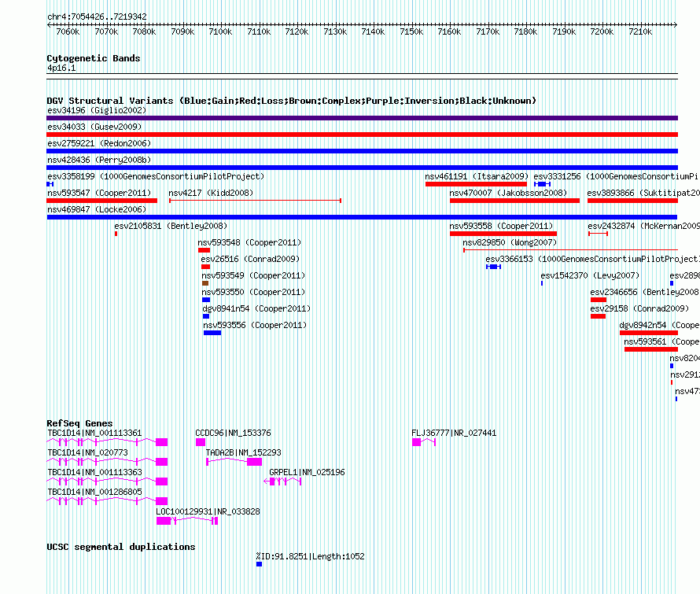Screen dimensions: 700x594
Task: Click the FLJ36777|NR_027441 label
Action: (454, 433)
